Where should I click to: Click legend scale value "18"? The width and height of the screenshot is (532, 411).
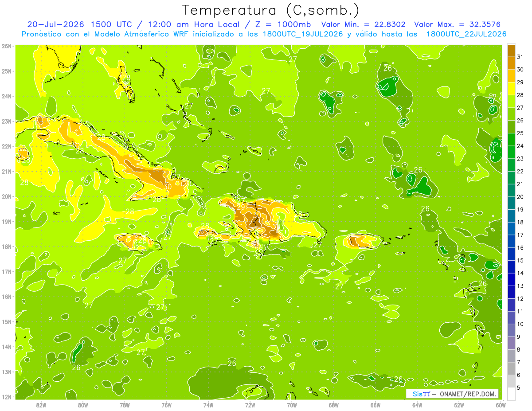[520, 222]
